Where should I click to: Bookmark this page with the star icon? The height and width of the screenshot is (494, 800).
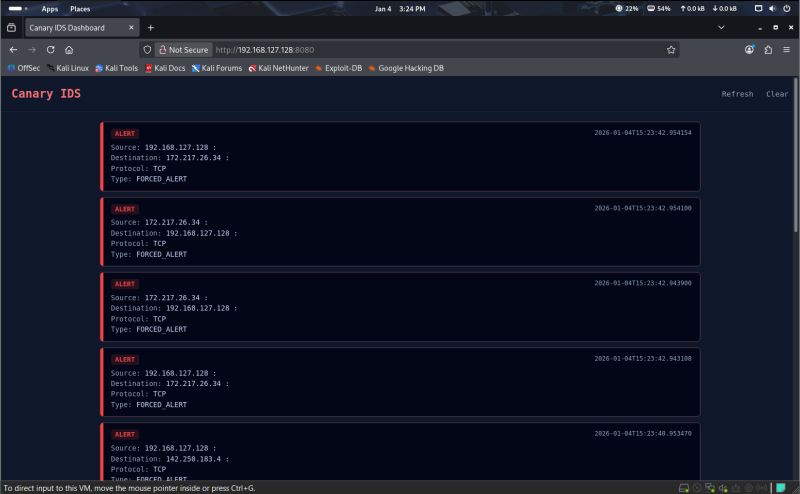pyautogui.click(x=671, y=50)
